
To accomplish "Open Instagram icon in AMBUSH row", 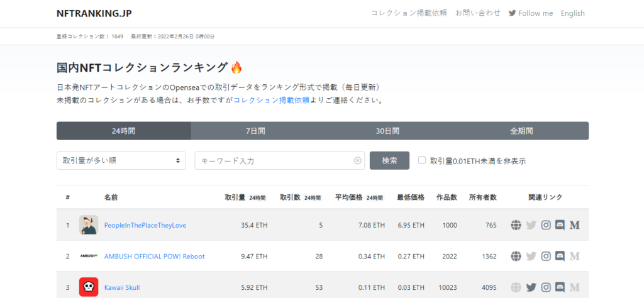I will click(546, 256).
